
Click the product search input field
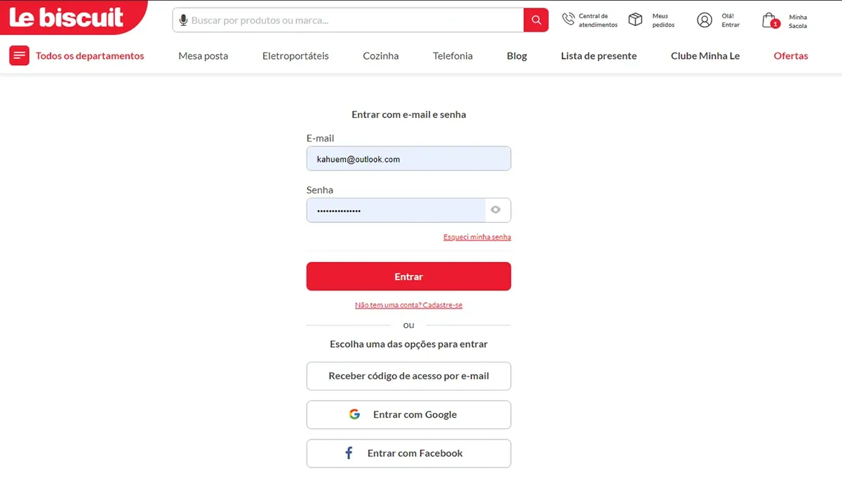[356, 20]
